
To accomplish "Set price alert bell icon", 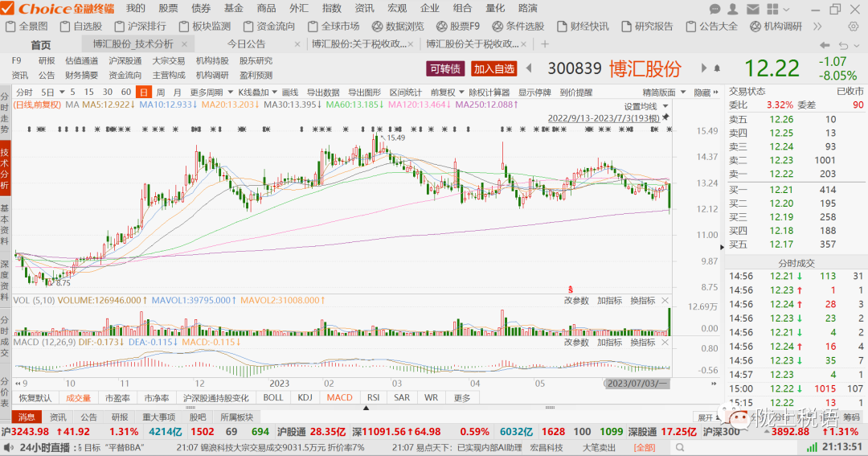I will point(717,68).
